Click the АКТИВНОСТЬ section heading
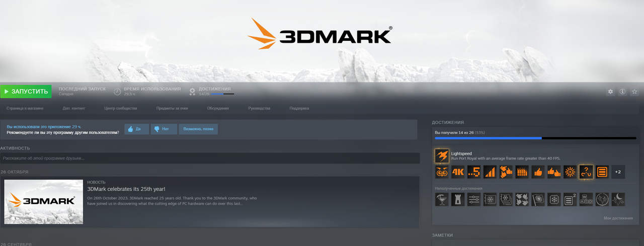The height and width of the screenshot is (246, 644). click(x=15, y=148)
